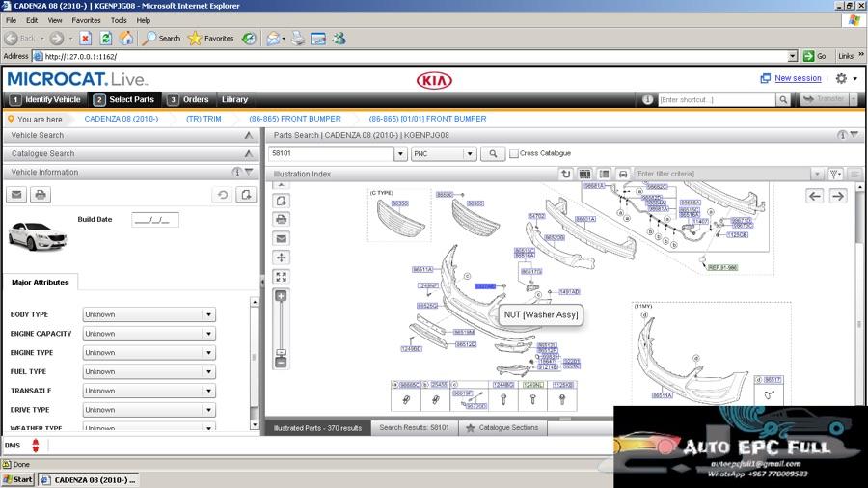Screen dimensions: 868x488
Task: Open the Library tab
Action: (234, 99)
